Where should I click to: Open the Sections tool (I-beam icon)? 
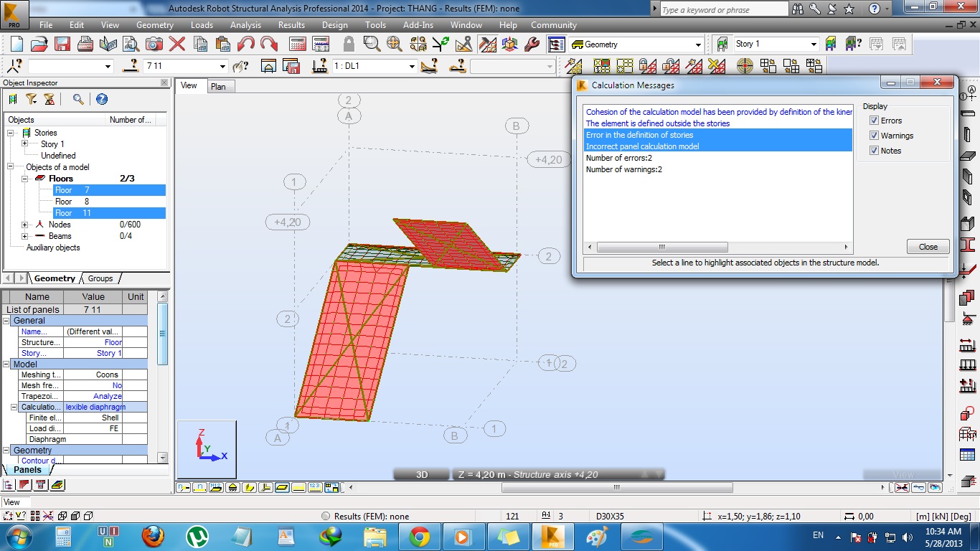tap(966, 243)
